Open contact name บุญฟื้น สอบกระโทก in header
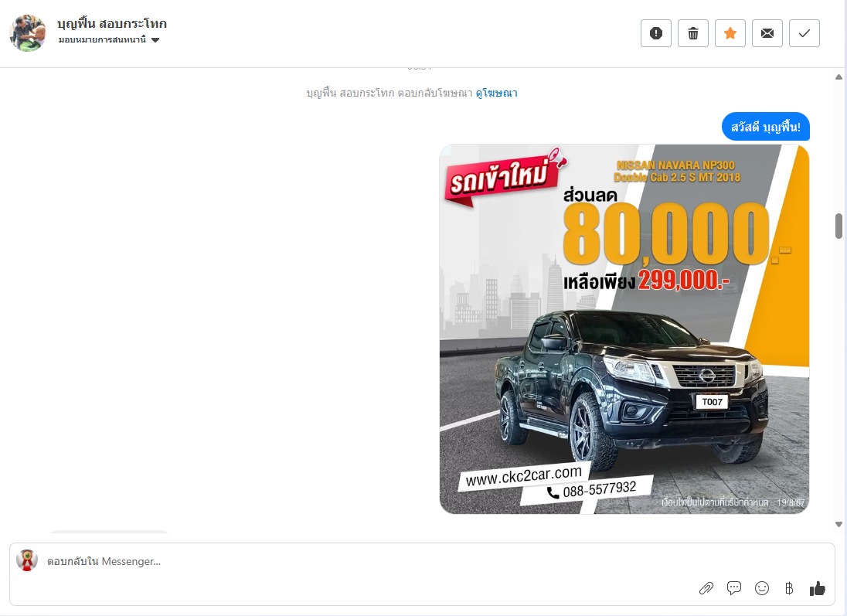This screenshot has width=847, height=616. tap(112, 24)
